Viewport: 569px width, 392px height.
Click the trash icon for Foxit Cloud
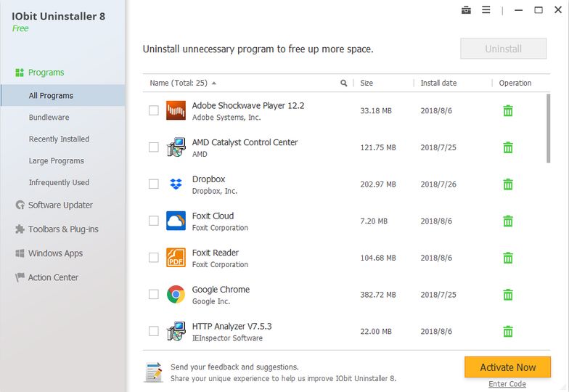(x=508, y=221)
